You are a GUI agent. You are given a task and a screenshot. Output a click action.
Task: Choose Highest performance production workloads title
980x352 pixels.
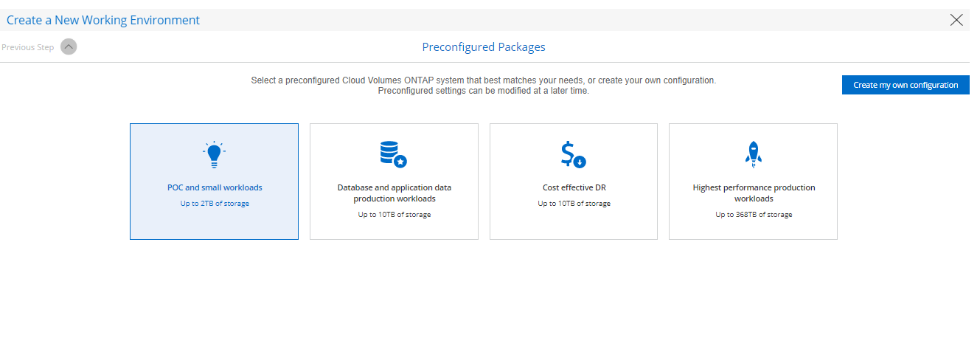[x=754, y=193]
